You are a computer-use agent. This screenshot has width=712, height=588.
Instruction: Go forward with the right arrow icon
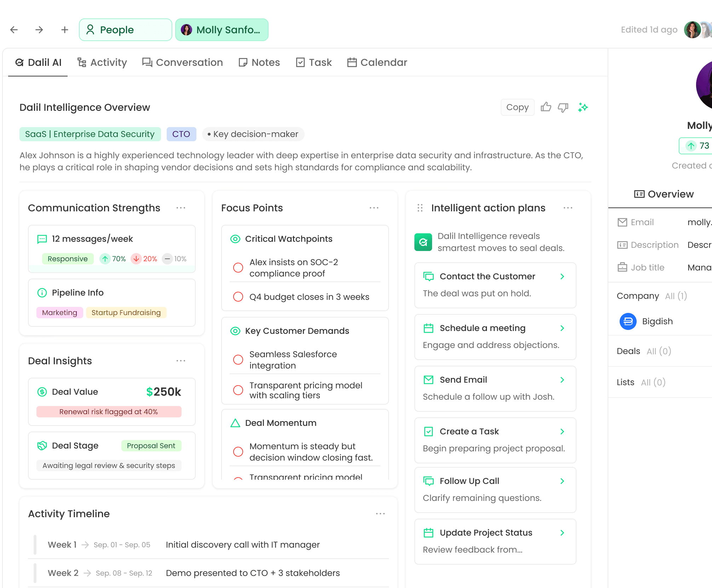click(x=39, y=30)
